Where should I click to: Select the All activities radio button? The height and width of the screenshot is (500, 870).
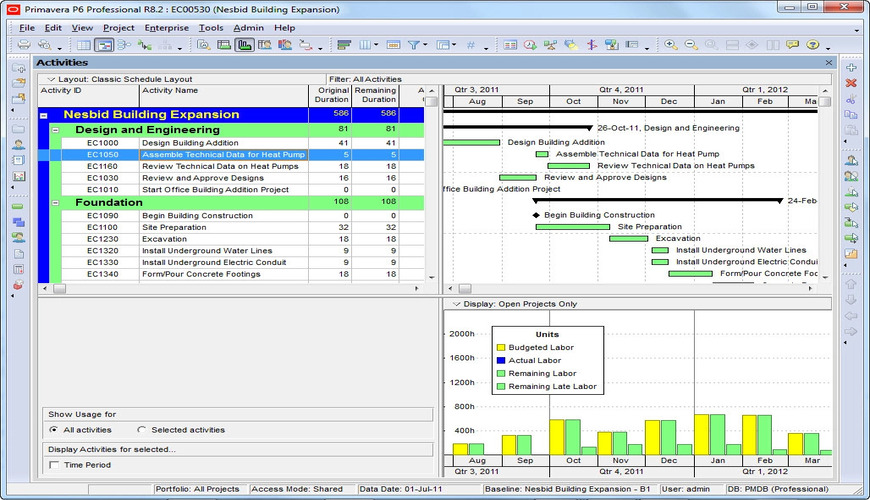(53, 430)
